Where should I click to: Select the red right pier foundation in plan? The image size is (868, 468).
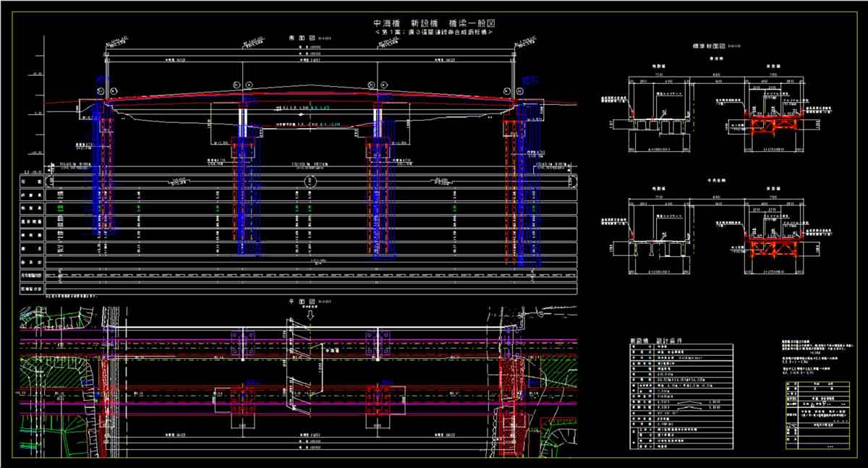378,398
